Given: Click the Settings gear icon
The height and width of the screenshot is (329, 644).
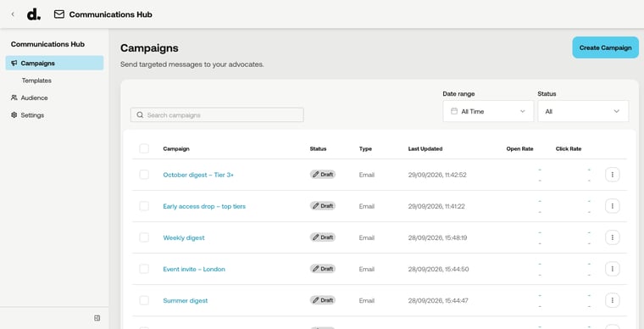Looking at the screenshot, I should point(14,115).
